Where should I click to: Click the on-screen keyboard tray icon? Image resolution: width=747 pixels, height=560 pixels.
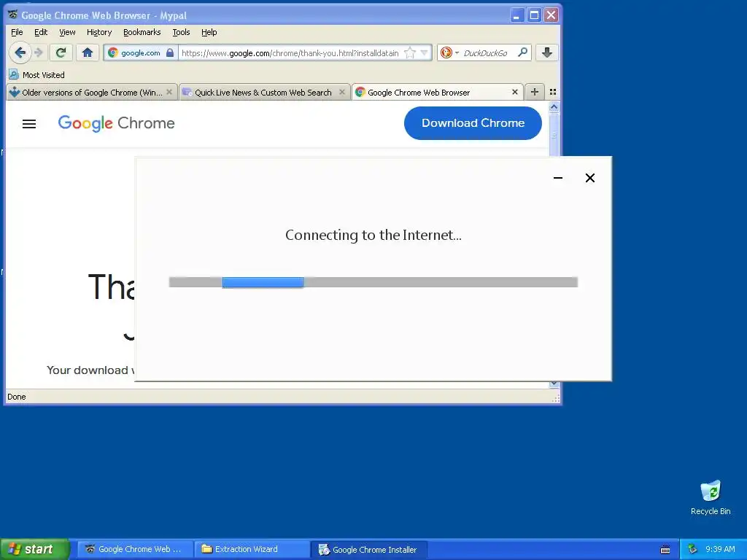tap(665, 550)
